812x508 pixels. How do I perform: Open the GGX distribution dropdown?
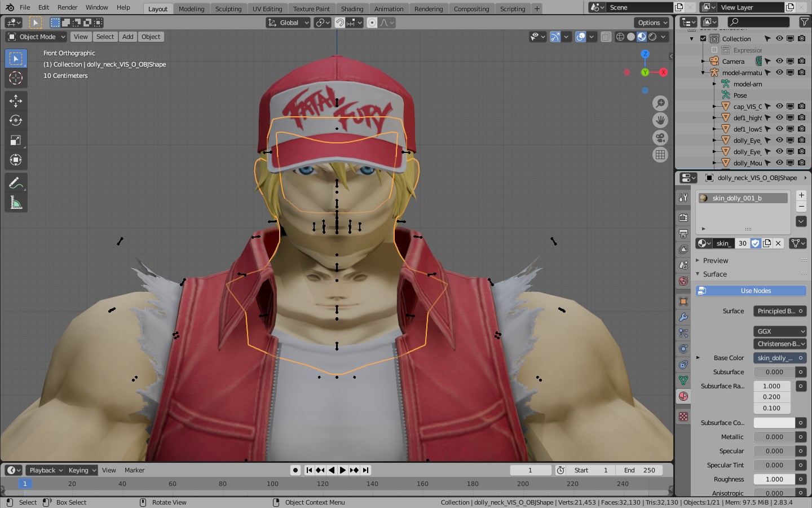tap(780, 331)
